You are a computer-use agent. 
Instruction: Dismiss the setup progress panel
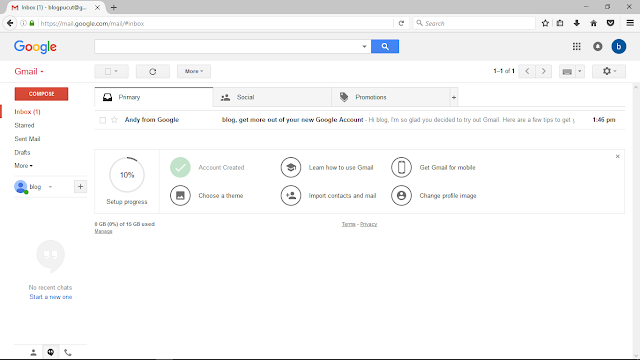(x=618, y=156)
